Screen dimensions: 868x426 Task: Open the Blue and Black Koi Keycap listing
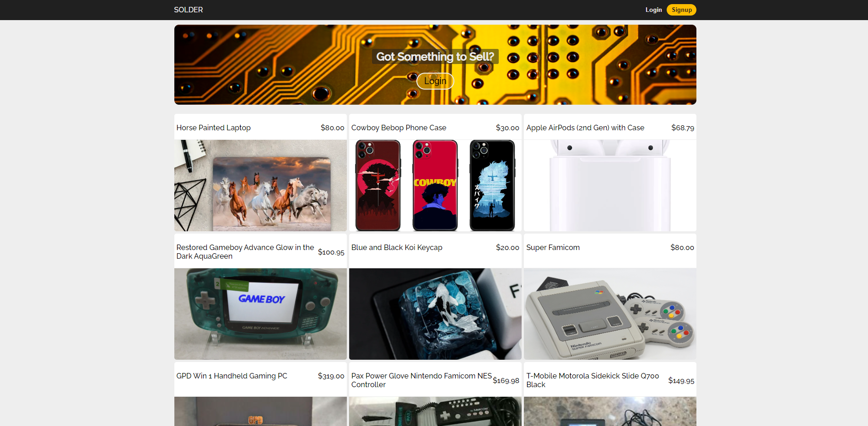(396, 247)
